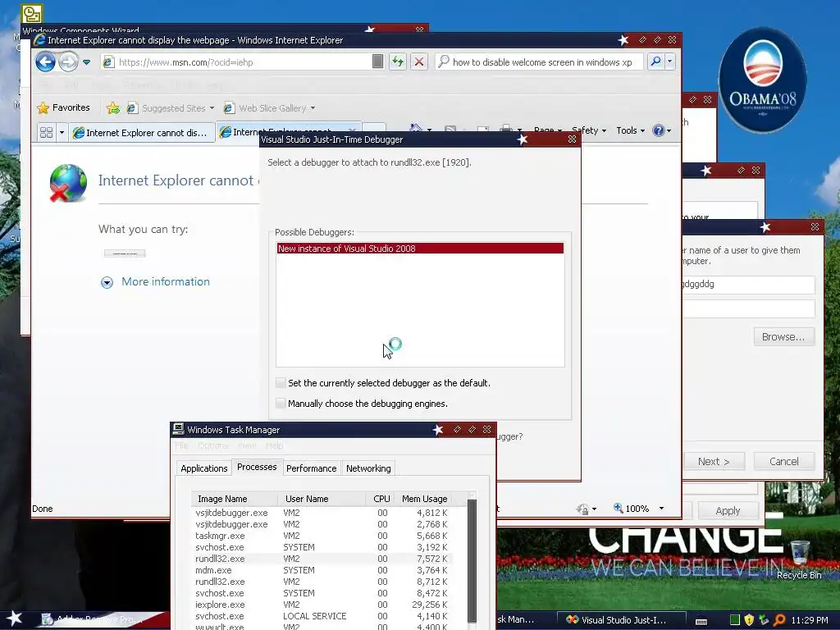Open the Tools menu in IE command bar

click(631, 130)
